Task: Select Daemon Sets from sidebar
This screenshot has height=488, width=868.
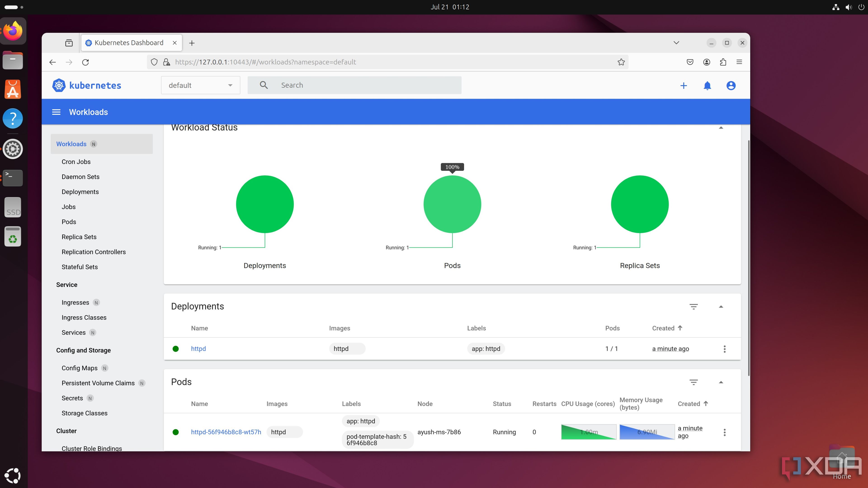Action: pos(80,176)
